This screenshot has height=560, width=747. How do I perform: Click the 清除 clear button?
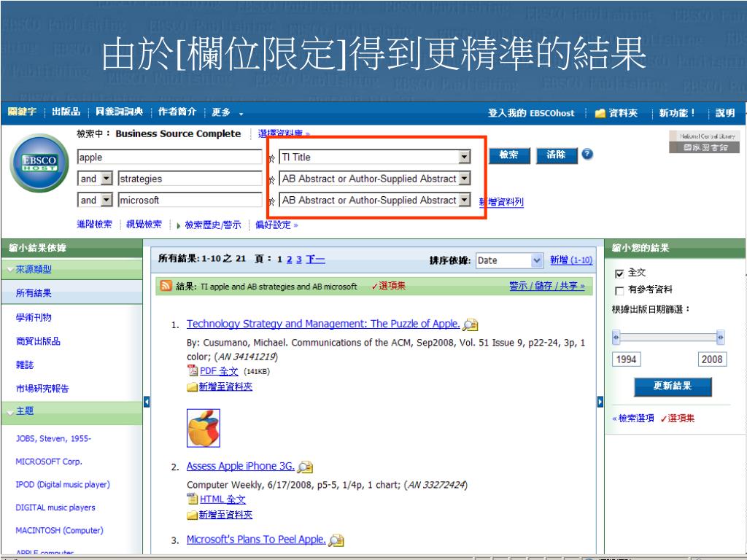[557, 155]
